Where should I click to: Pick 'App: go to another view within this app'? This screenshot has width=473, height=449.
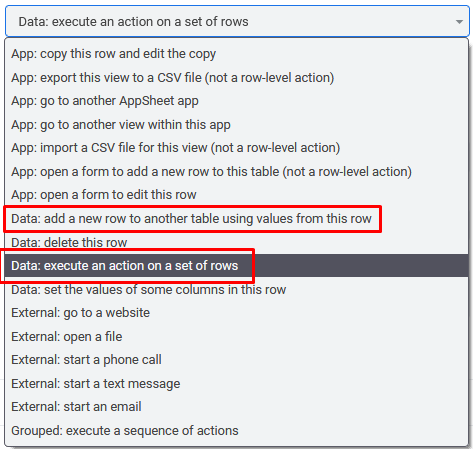236,124
